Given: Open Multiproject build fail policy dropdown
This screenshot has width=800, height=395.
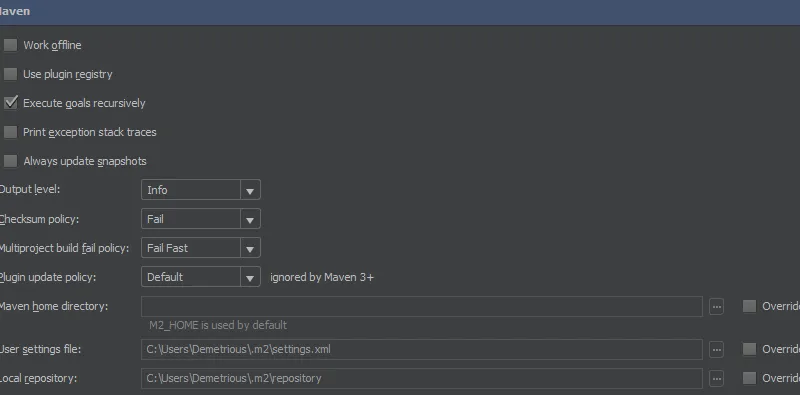Looking at the screenshot, I should coord(201,248).
